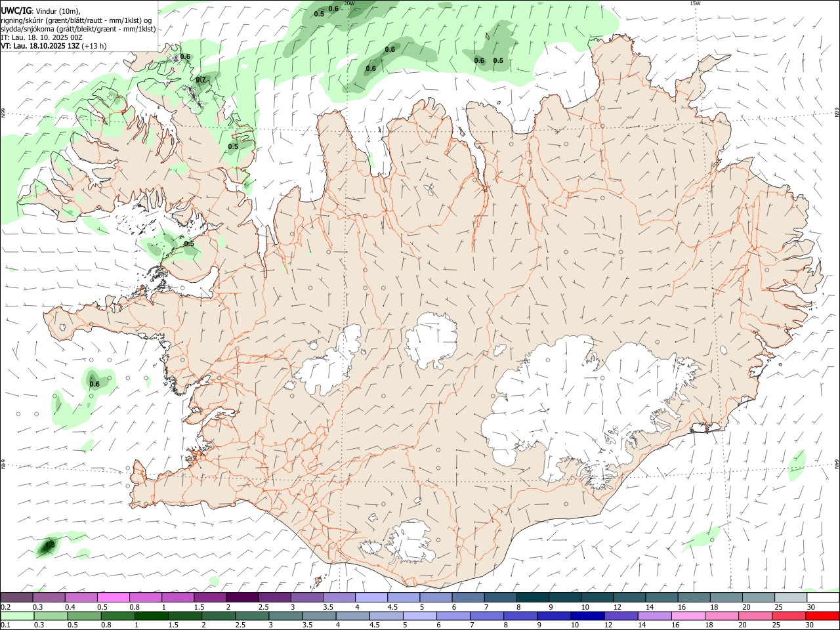Screen dimensions: 840x630
Task: Click the 'VT: Lau. 18.10.2025 13Z (+13 h)' line
Action: tap(54, 46)
